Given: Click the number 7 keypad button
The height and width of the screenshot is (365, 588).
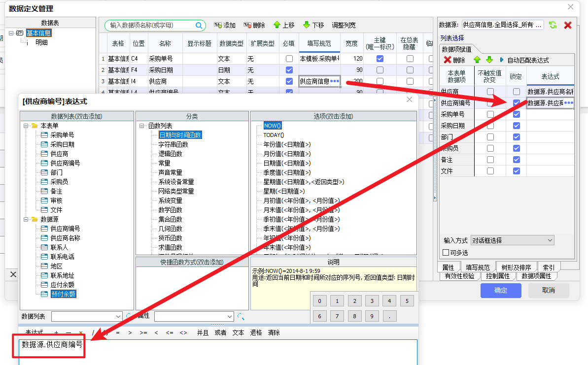Looking at the screenshot, I should [x=337, y=316].
